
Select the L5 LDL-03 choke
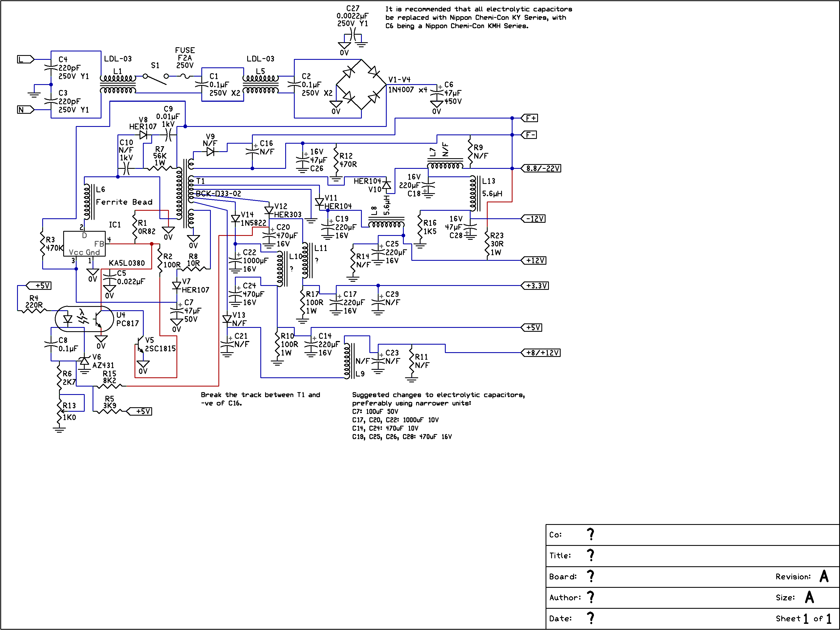(x=261, y=84)
